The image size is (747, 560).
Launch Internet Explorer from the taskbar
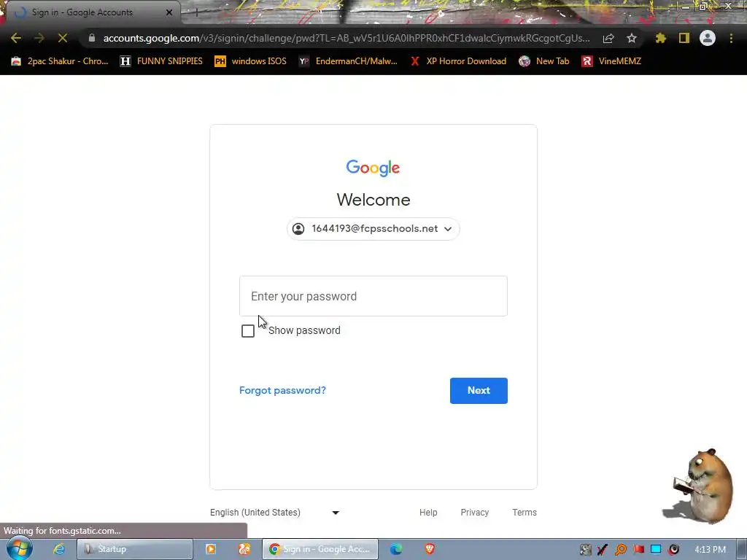click(x=58, y=549)
